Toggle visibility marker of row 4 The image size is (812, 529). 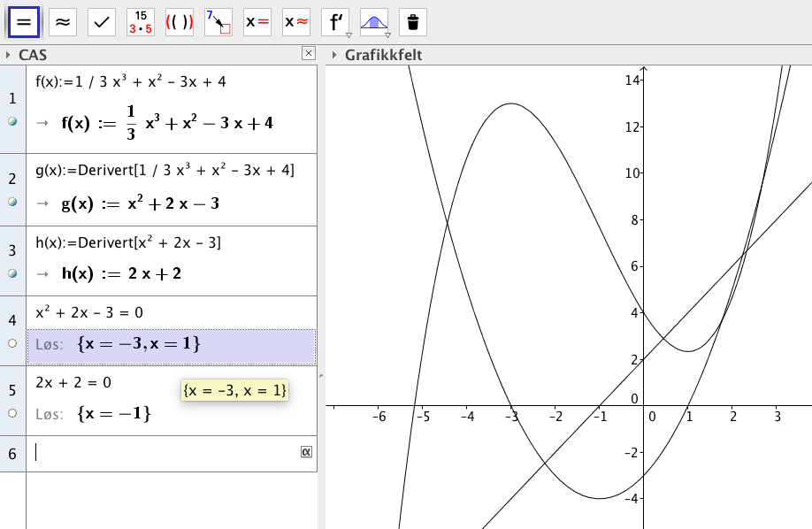pos(12,343)
